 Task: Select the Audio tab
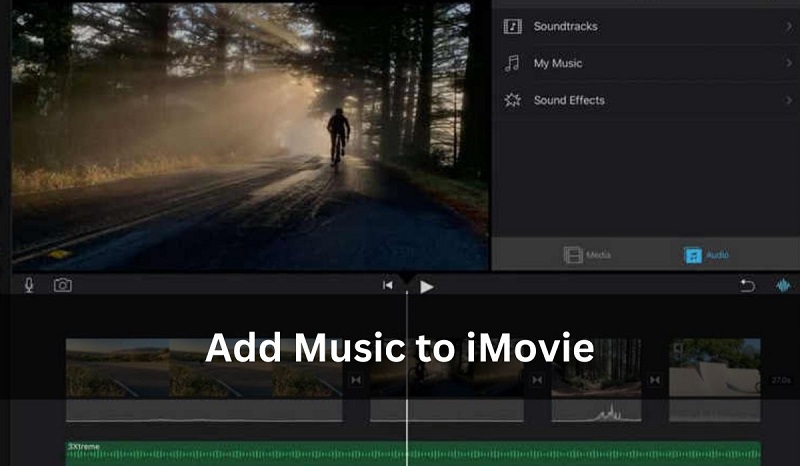tap(706, 255)
